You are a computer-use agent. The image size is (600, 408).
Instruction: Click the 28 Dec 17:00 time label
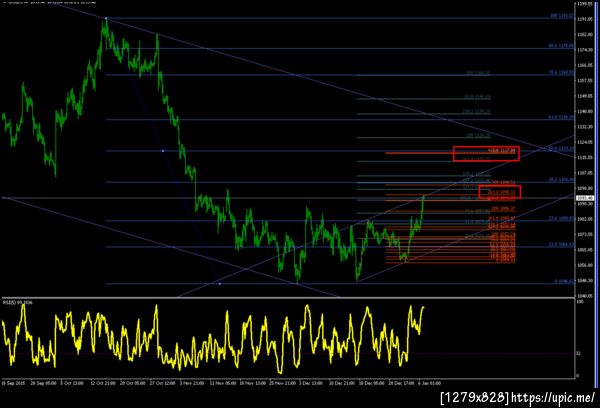point(401,383)
